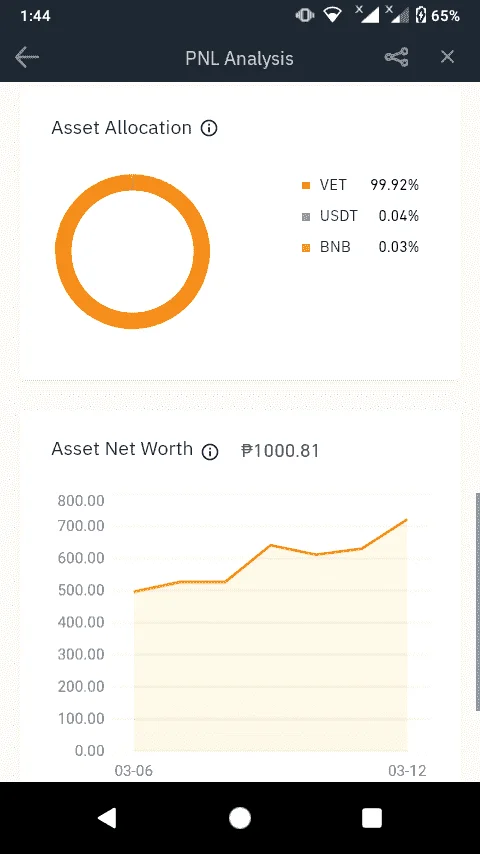Tap the 03-06 date axis label

pos(133,771)
